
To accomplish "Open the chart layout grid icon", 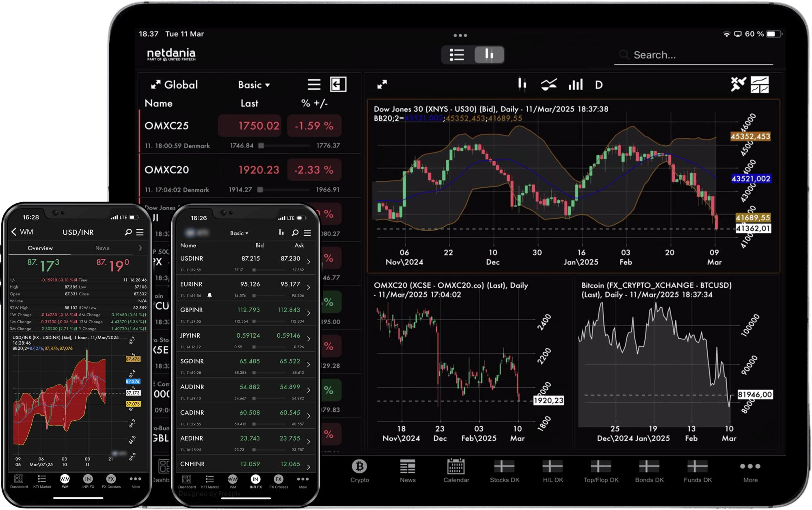I will [760, 85].
